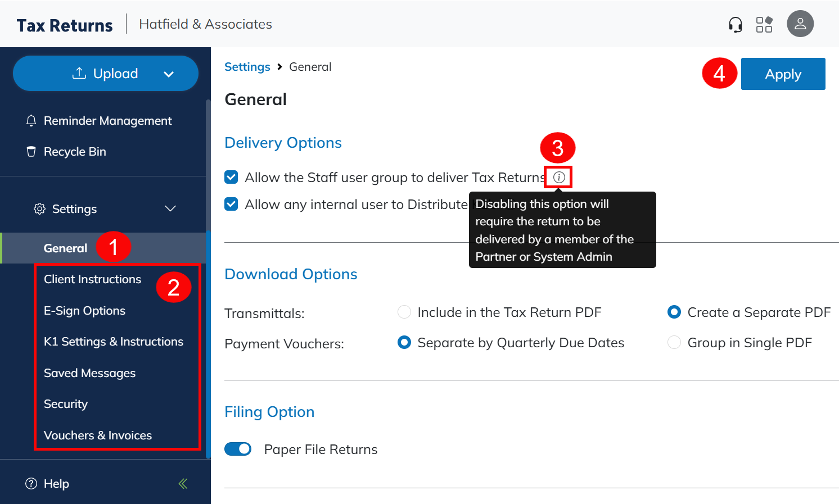Uncheck Allow Staff user group to deliver
Image resolution: width=839 pixels, height=504 pixels.
(231, 178)
